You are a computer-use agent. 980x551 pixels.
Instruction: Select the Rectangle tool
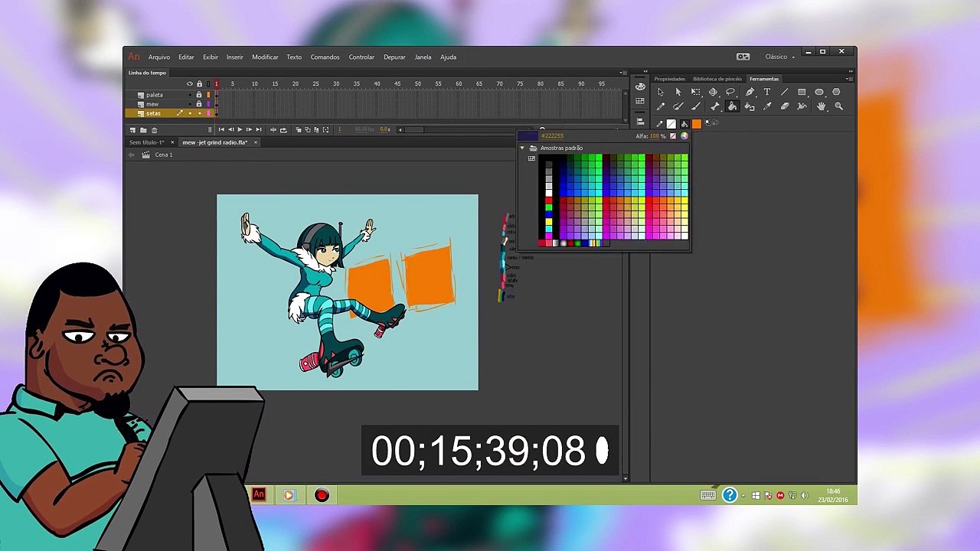pos(802,92)
